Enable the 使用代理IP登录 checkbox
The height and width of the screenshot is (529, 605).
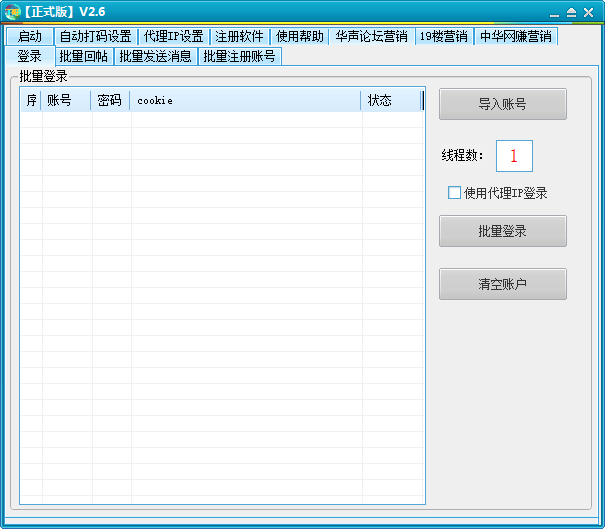454,193
